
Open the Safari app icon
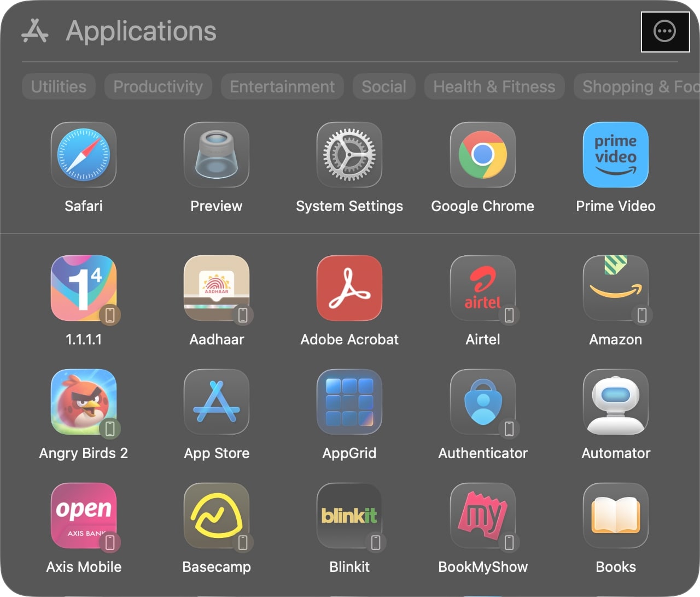pyautogui.click(x=84, y=155)
